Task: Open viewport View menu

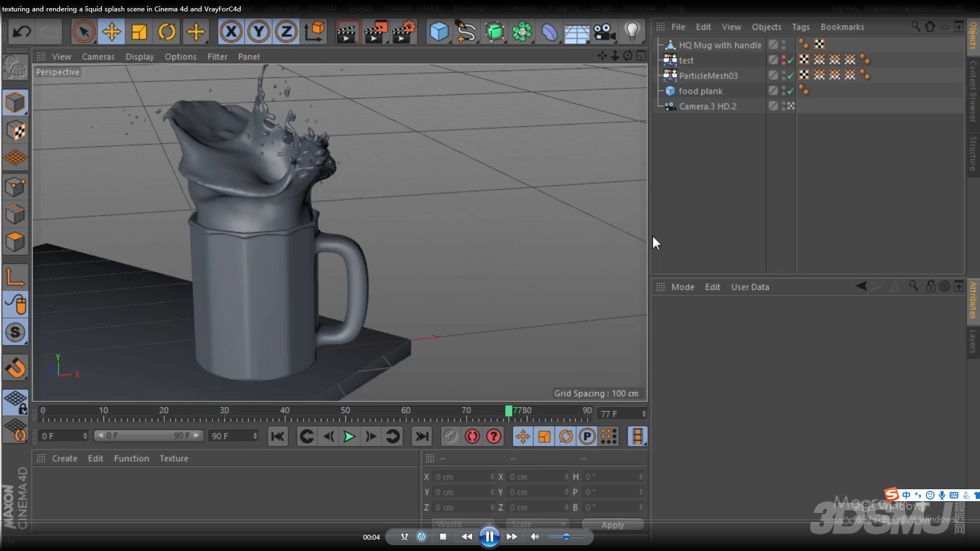Action: (61, 56)
